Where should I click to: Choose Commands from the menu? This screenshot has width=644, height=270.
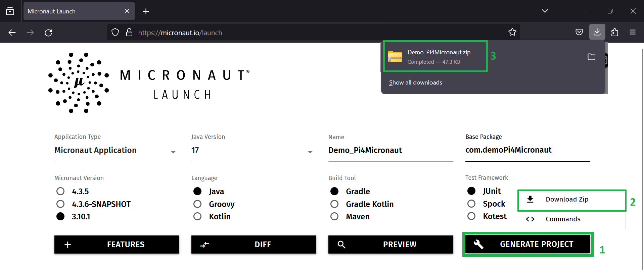pos(572,219)
